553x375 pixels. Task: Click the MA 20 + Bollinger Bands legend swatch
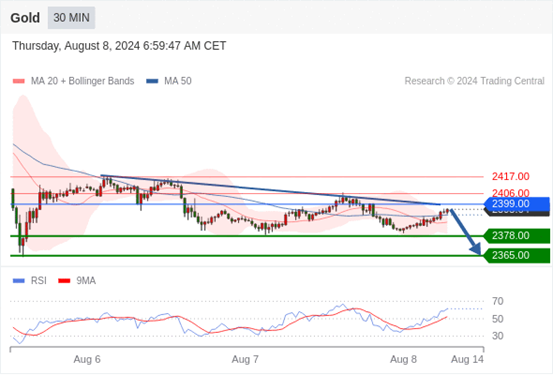pos(19,81)
